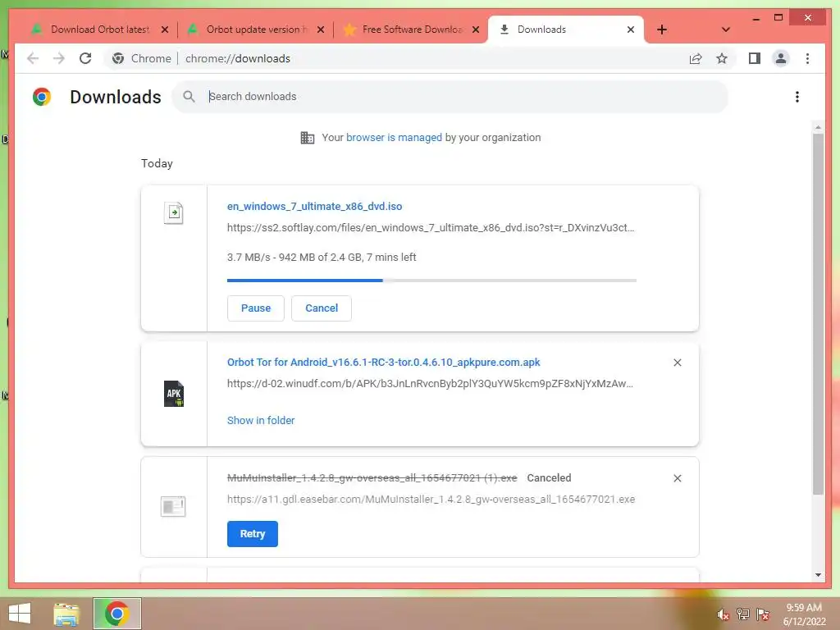Image resolution: width=840 pixels, height=630 pixels.
Task: Close the Orbot update version tab
Action: [x=321, y=30]
